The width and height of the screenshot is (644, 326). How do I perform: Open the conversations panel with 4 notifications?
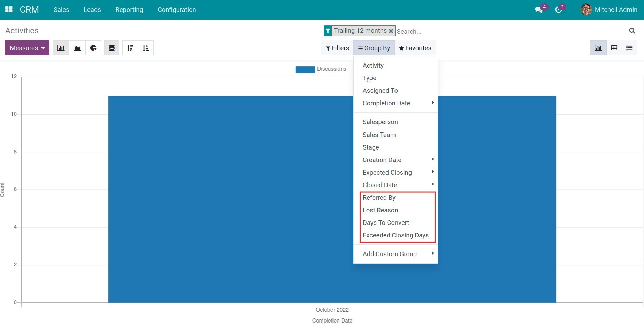pos(539,9)
